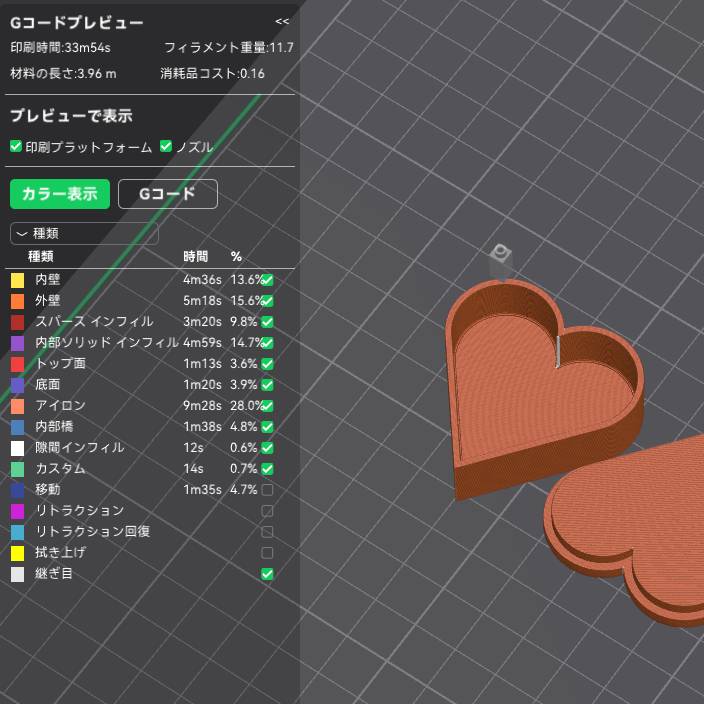Viewport: 704px width, 704px height.
Task: Click the orange 外壁 color swatch
Action: tap(17, 301)
